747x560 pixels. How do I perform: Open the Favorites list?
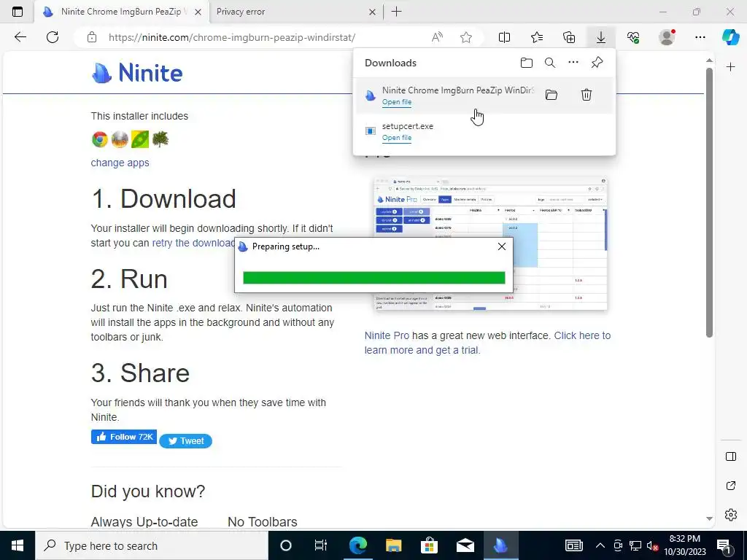click(537, 37)
